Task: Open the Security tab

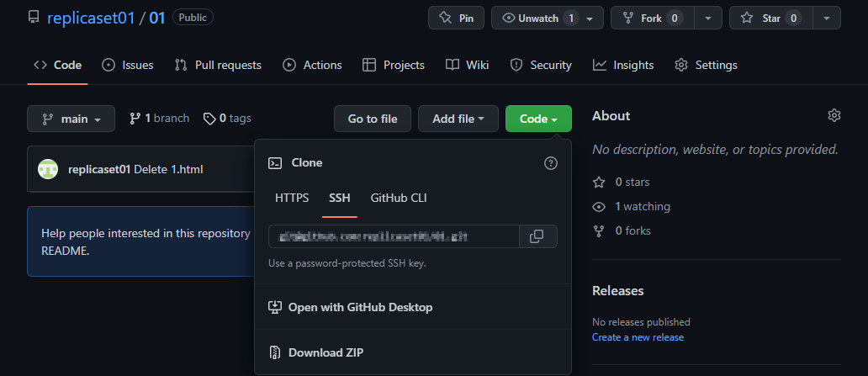Action: click(x=541, y=65)
